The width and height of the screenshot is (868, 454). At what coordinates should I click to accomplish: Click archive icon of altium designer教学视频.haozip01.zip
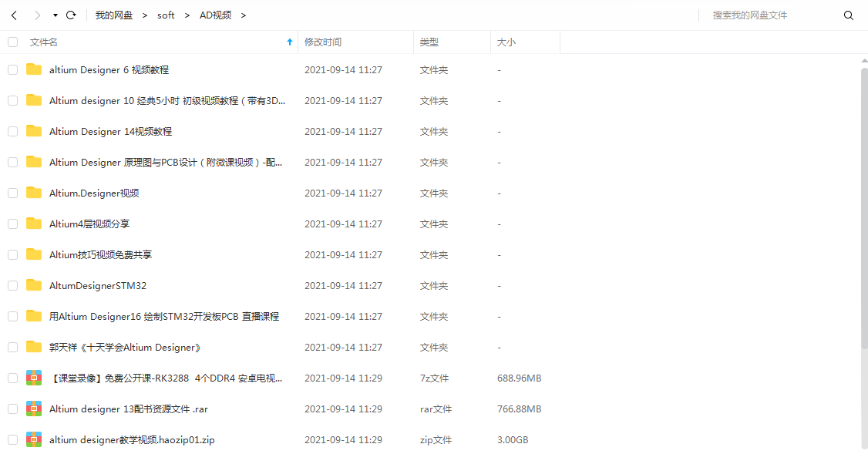pos(34,439)
